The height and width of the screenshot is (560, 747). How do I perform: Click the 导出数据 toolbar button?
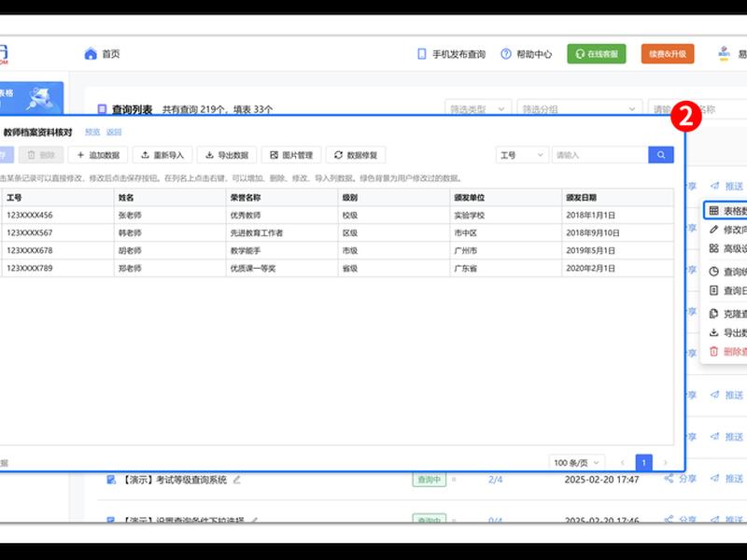tap(227, 155)
